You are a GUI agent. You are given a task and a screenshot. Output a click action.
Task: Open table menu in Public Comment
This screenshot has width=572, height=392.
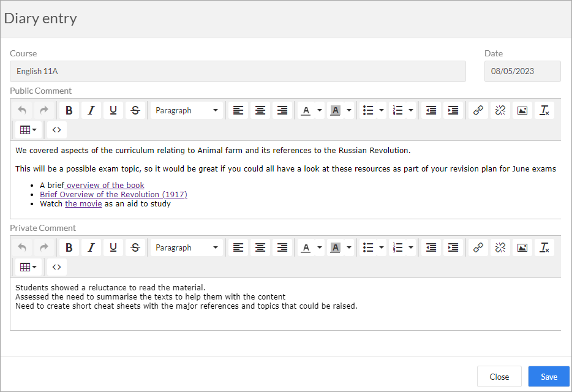coord(28,130)
